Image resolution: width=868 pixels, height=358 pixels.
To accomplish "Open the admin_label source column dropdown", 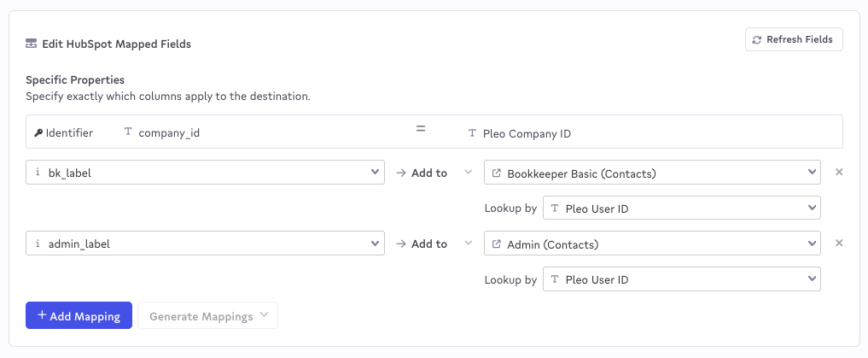I will 205,244.
